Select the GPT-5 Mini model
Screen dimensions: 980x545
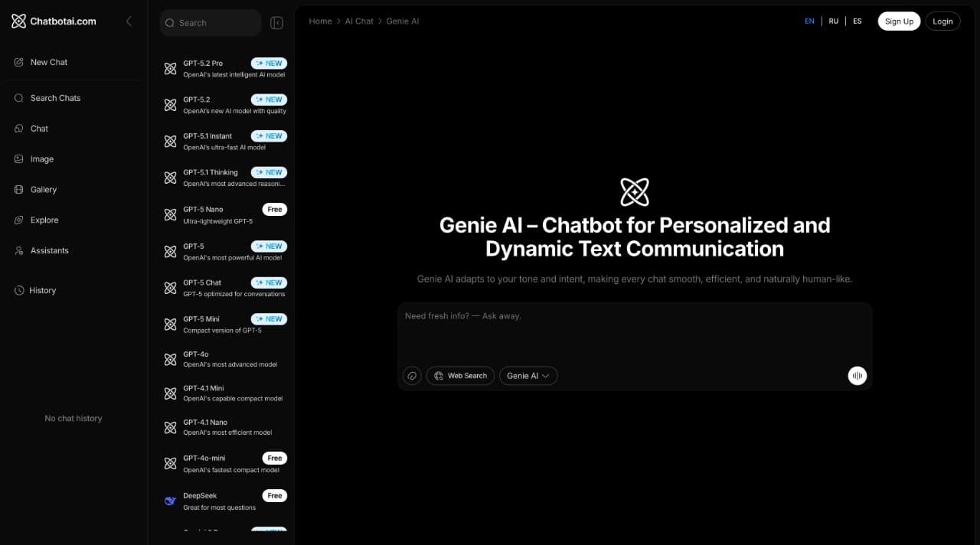[225, 325]
